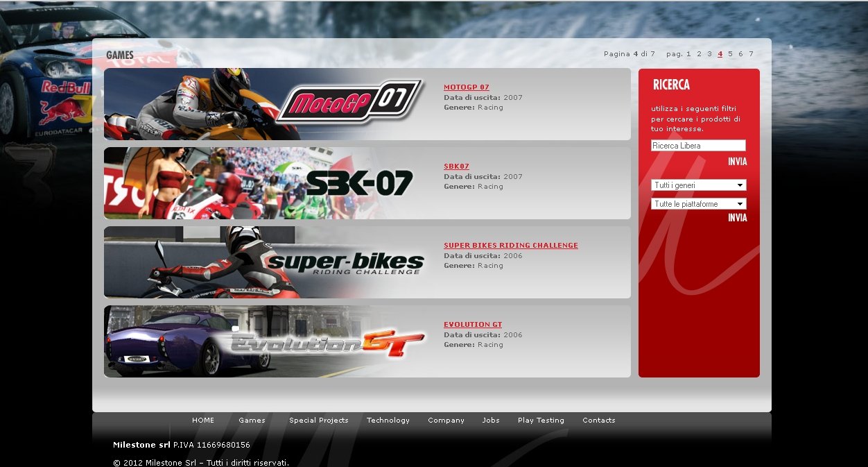Select current page 4 in pagination

(x=720, y=54)
